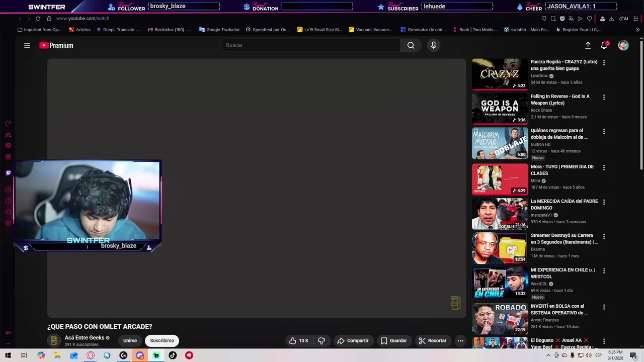
Task: Add page to bookmarks heart icon
Action: [589, 19]
